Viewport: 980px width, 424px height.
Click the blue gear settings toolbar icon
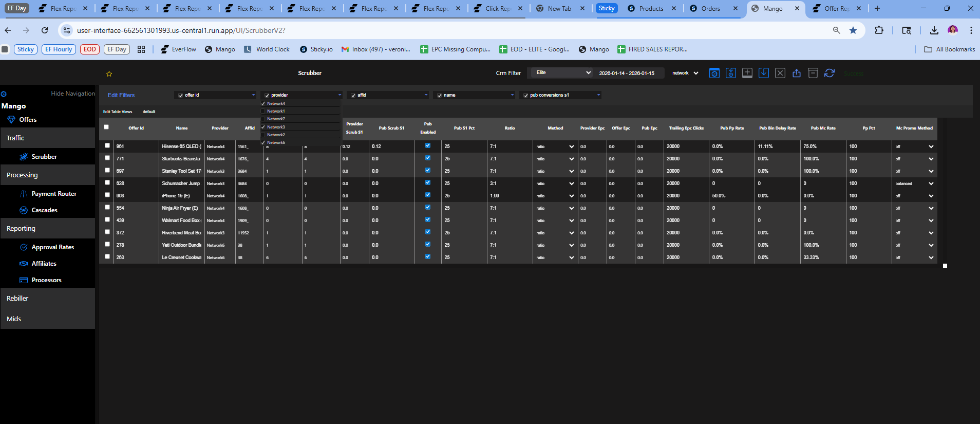714,73
